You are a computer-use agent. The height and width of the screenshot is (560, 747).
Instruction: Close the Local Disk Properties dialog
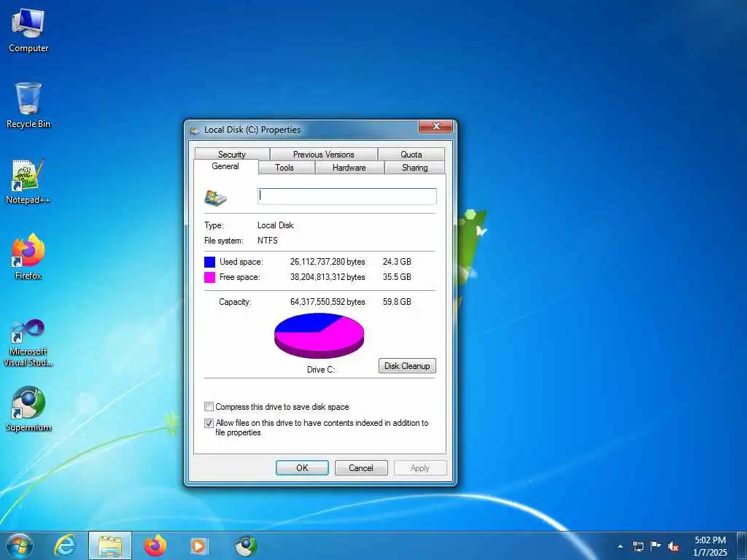(x=436, y=126)
